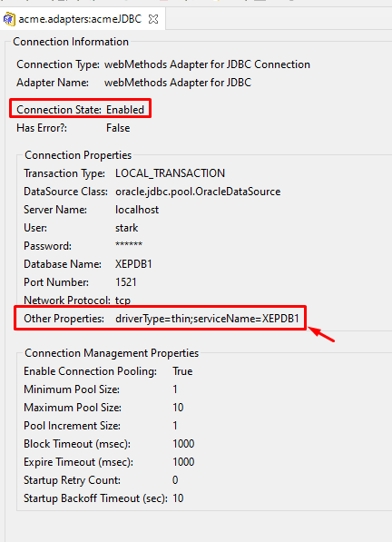This screenshot has width=392, height=542.
Task: Click the Connection Type webMethods Adapter text
Action: (x=207, y=64)
